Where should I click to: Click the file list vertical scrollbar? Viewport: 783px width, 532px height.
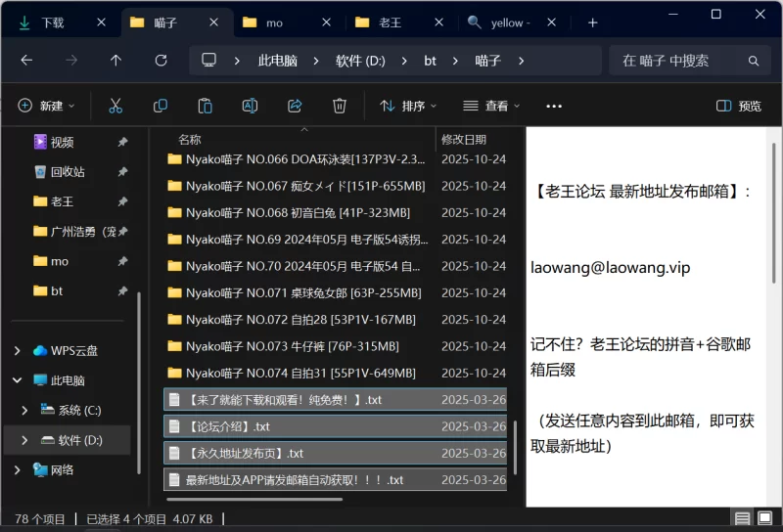tap(517, 440)
